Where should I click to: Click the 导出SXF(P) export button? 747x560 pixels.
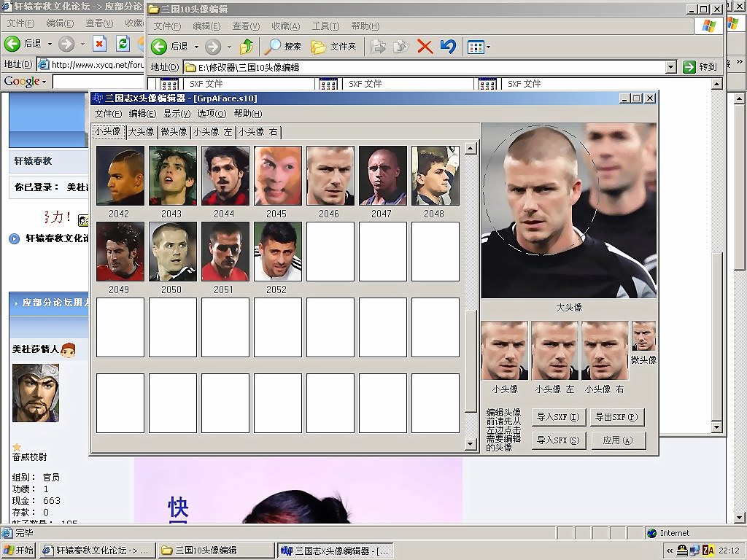point(616,417)
